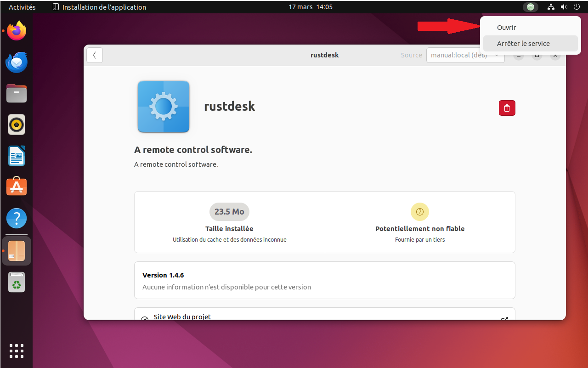Choose Arrêter le service in tray menu
588x368 pixels.
coord(531,44)
